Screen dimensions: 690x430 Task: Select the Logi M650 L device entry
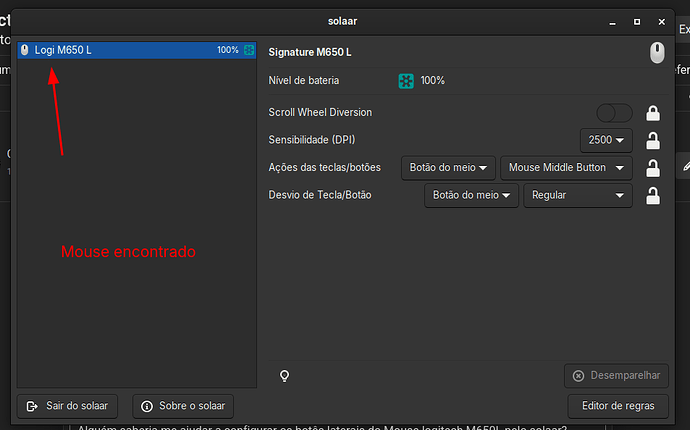click(120, 50)
